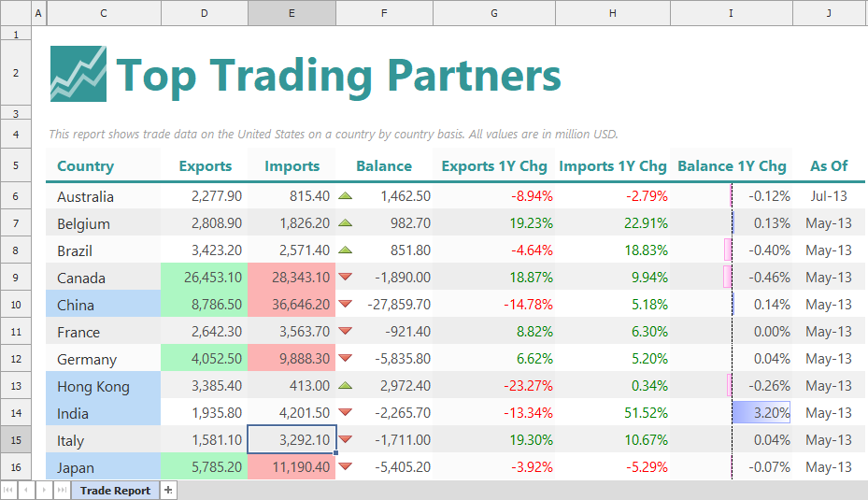Open the Trade Report sheet tab

[x=115, y=490]
